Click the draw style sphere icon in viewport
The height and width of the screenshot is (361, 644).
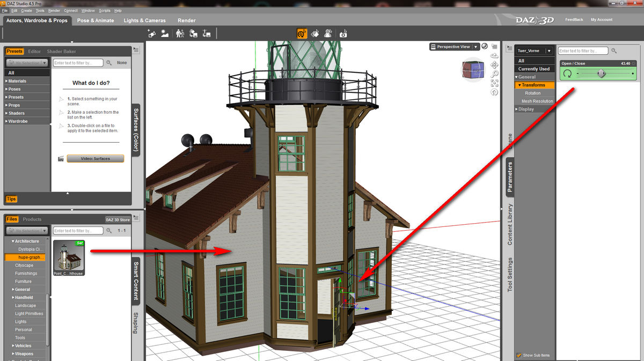coord(485,47)
